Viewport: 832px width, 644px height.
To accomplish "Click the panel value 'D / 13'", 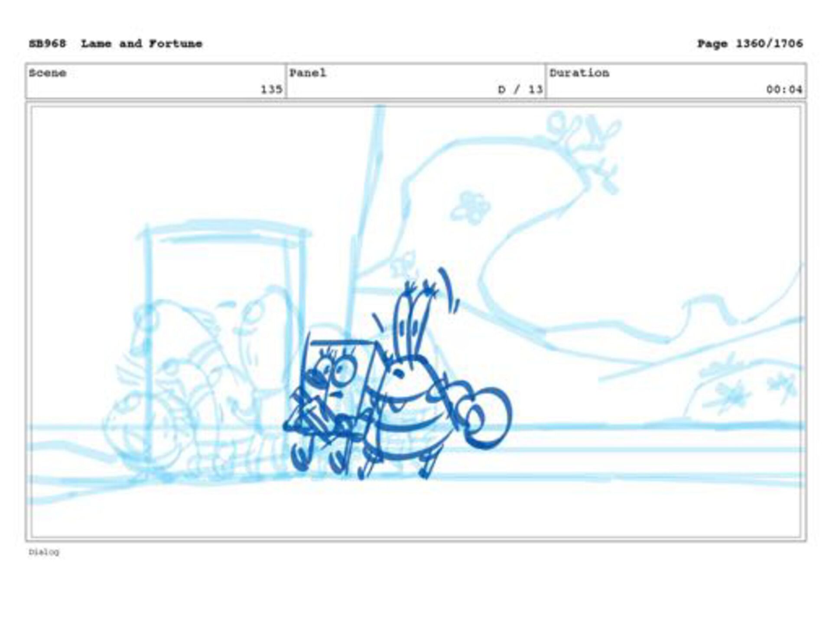I will point(520,90).
